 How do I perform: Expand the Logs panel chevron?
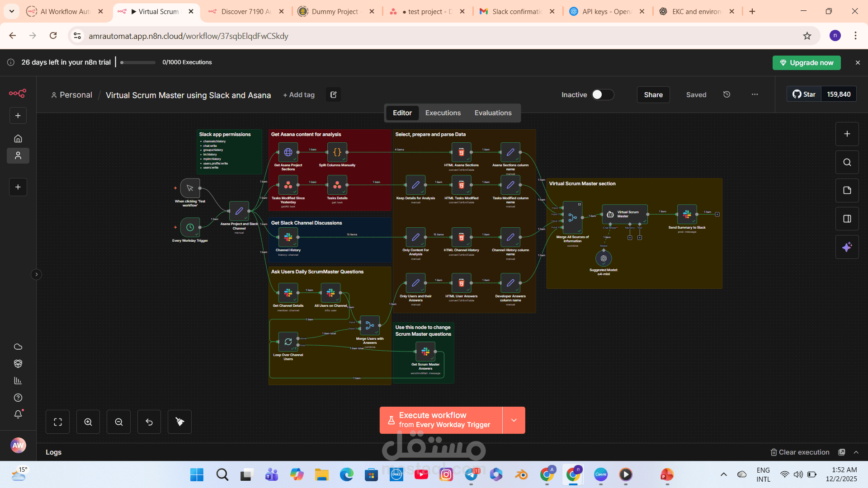tap(856, 452)
